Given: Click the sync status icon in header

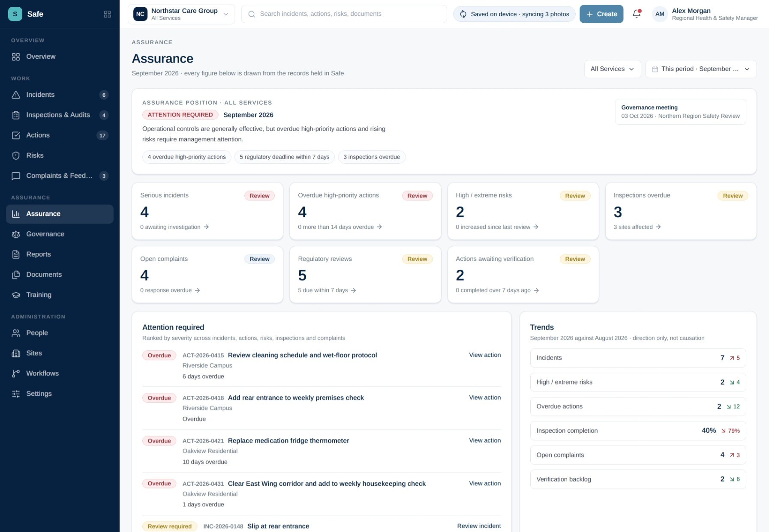Looking at the screenshot, I should point(463,14).
